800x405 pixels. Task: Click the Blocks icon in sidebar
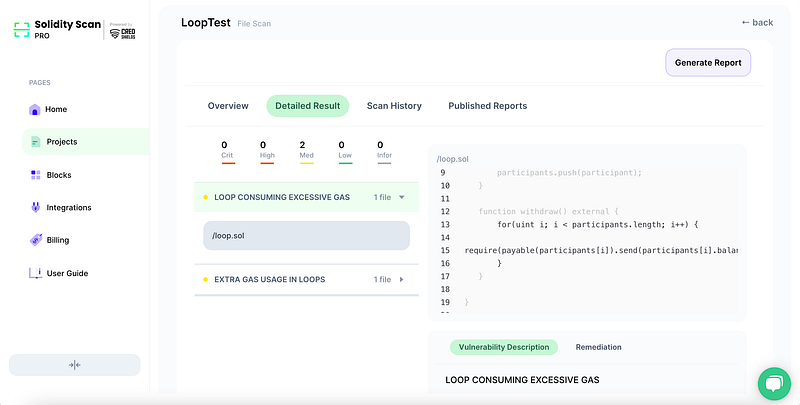click(x=35, y=175)
